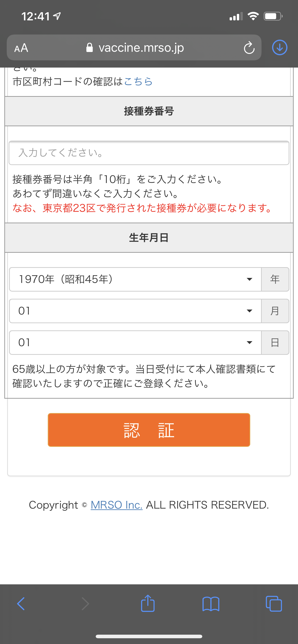Image resolution: width=298 pixels, height=644 pixels.
Task: Open the MRSO Inc. footer link
Action: click(116, 505)
